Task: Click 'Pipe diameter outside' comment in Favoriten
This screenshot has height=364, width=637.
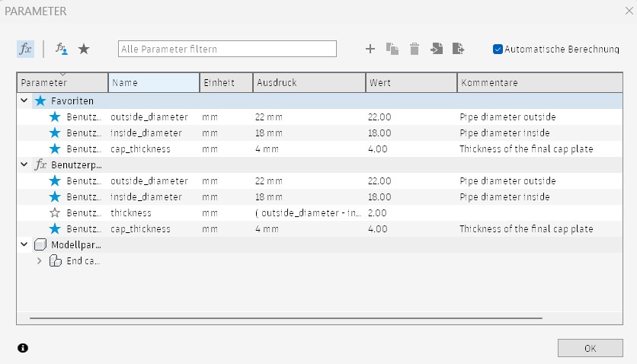Action: [507, 117]
